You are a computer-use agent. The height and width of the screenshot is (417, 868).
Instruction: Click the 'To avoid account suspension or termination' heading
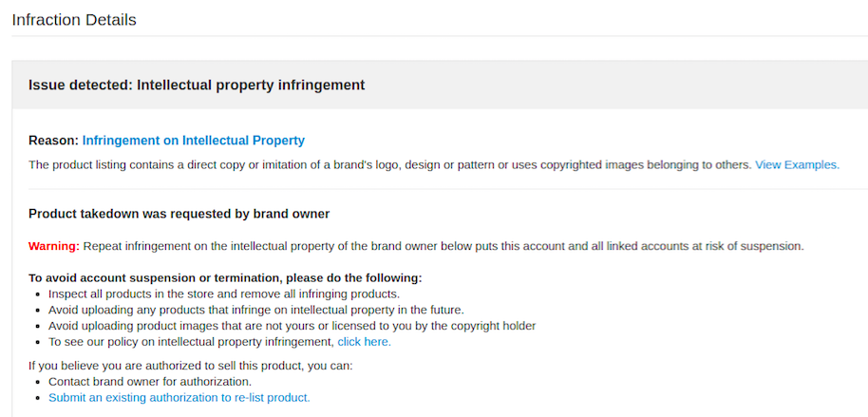[224, 278]
